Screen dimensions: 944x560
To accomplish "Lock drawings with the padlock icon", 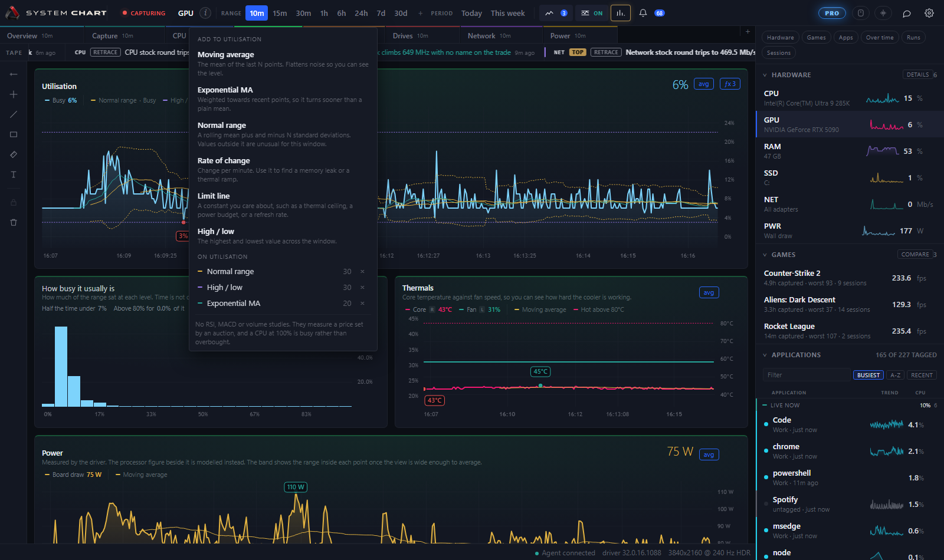I will tap(14, 202).
